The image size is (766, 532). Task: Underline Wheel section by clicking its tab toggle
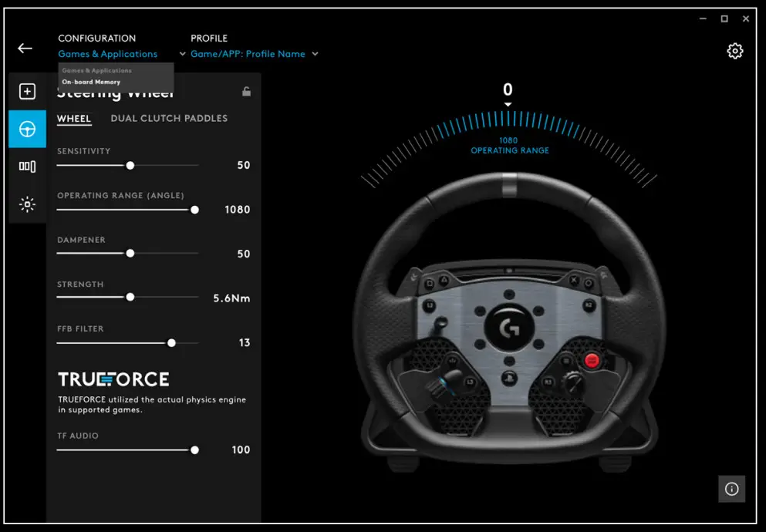(x=74, y=119)
